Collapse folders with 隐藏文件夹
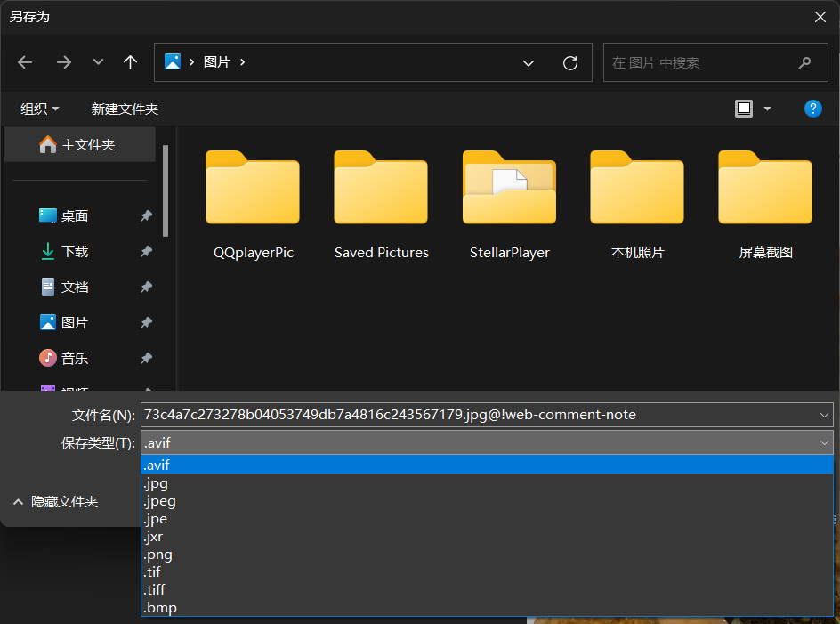 click(55, 502)
